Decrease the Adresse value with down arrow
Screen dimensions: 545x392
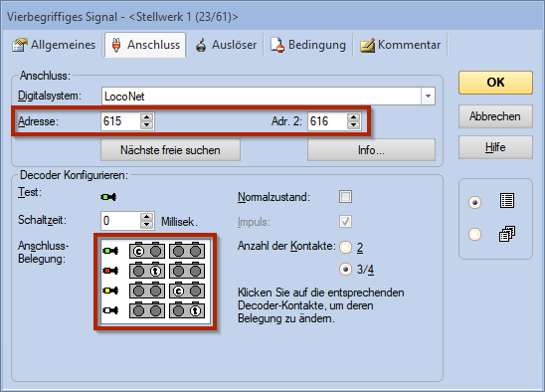[147, 125]
